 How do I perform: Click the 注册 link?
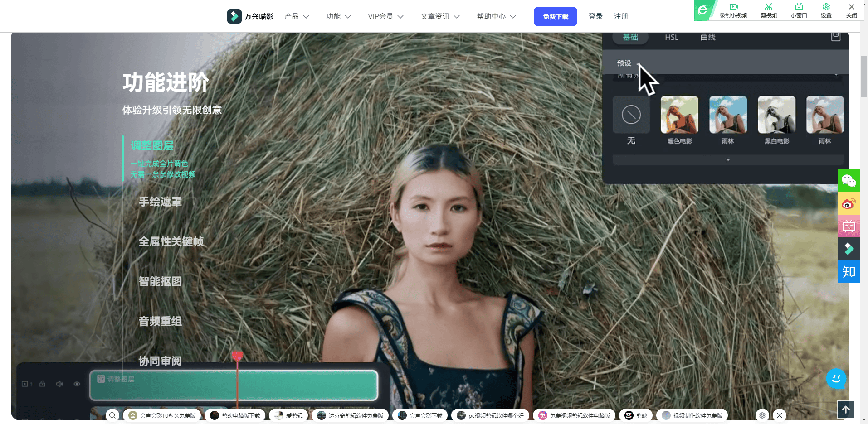[620, 16]
